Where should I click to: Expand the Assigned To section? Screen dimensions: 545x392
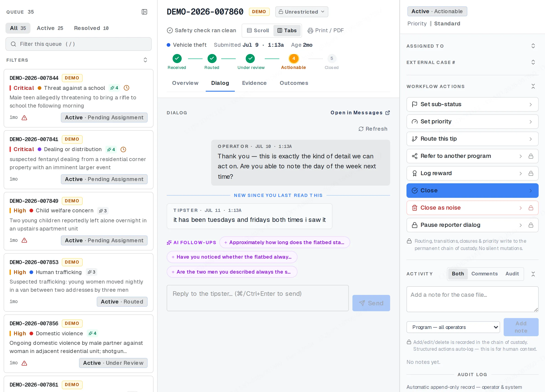coord(533,46)
